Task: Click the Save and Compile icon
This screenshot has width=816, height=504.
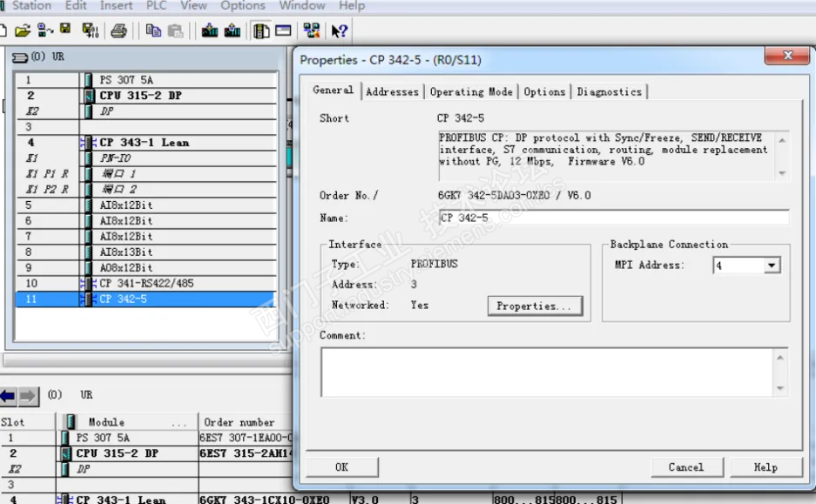Action: tap(90, 30)
